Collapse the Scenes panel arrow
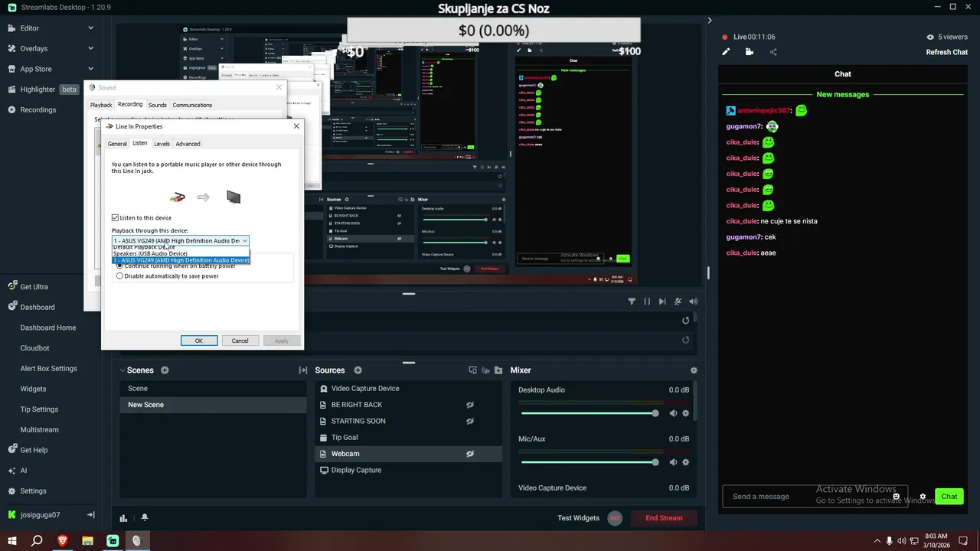980x551 pixels. click(122, 370)
